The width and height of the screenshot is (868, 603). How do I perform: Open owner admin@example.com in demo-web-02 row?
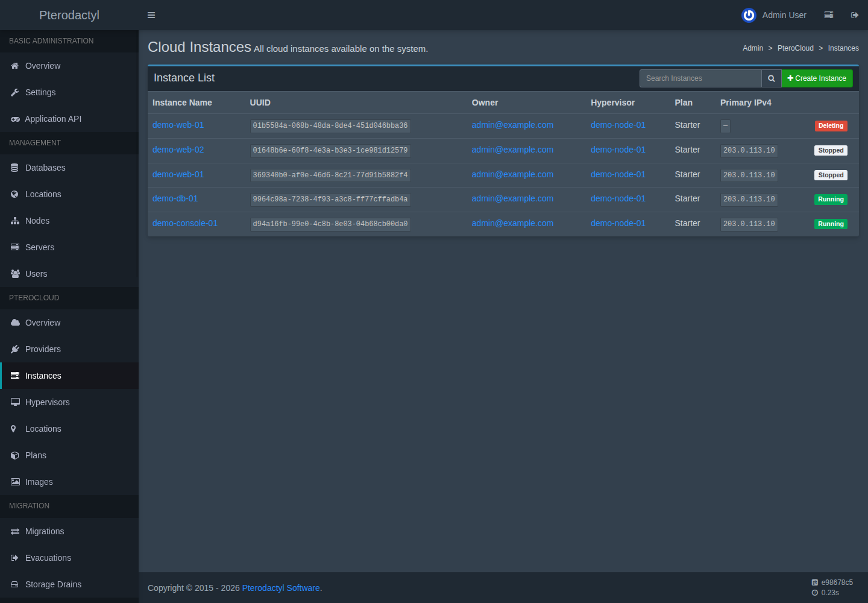512,150
